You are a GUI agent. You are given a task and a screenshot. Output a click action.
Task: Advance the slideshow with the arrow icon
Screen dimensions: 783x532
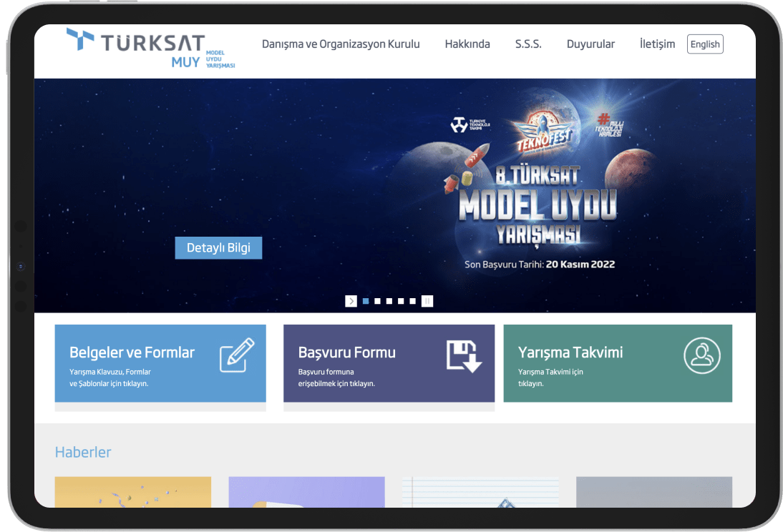351,301
